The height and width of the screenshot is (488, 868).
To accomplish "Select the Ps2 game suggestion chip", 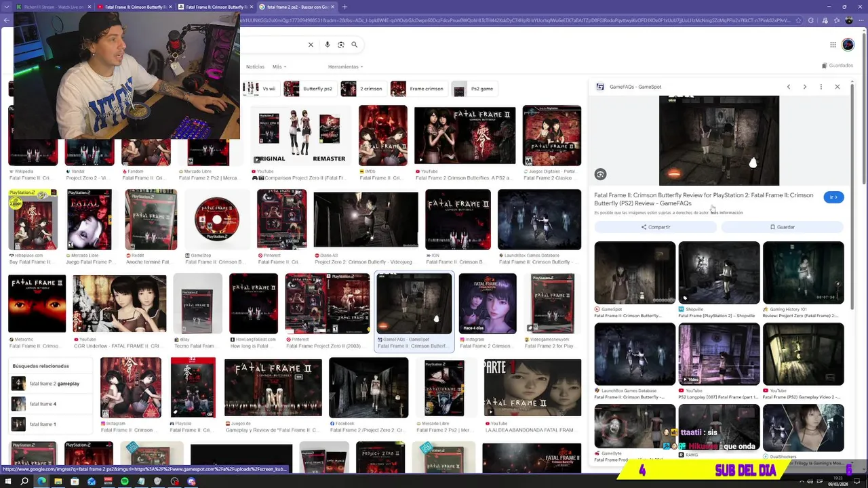I will click(474, 89).
